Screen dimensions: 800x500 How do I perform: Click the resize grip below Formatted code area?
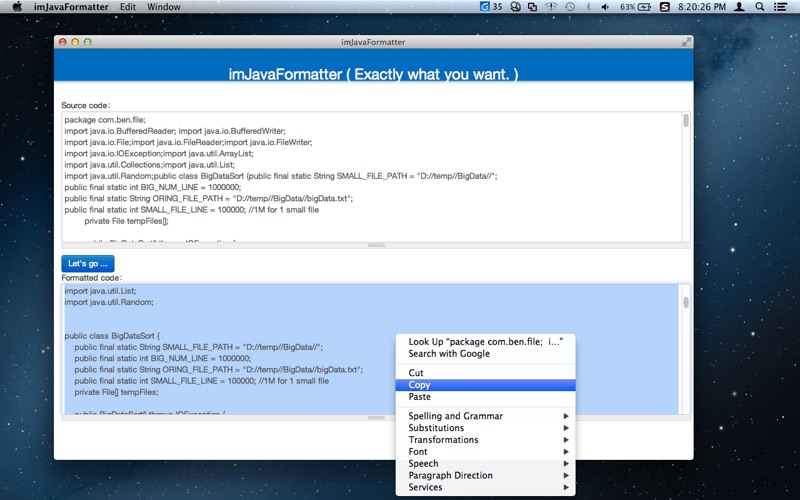click(376, 417)
